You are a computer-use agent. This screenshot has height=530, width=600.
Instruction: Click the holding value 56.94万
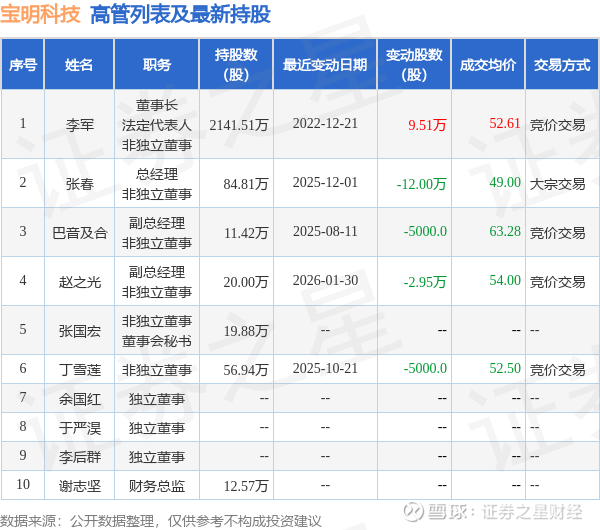click(246, 370)
